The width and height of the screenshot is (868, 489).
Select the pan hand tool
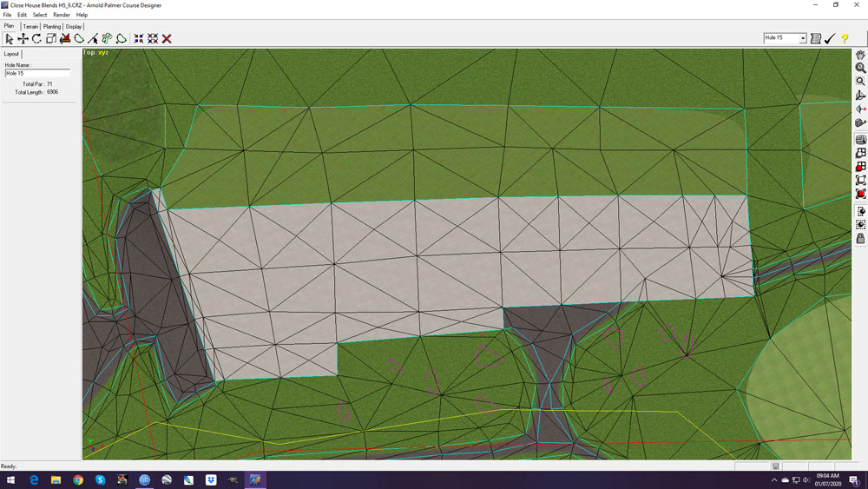pos(860,55)
